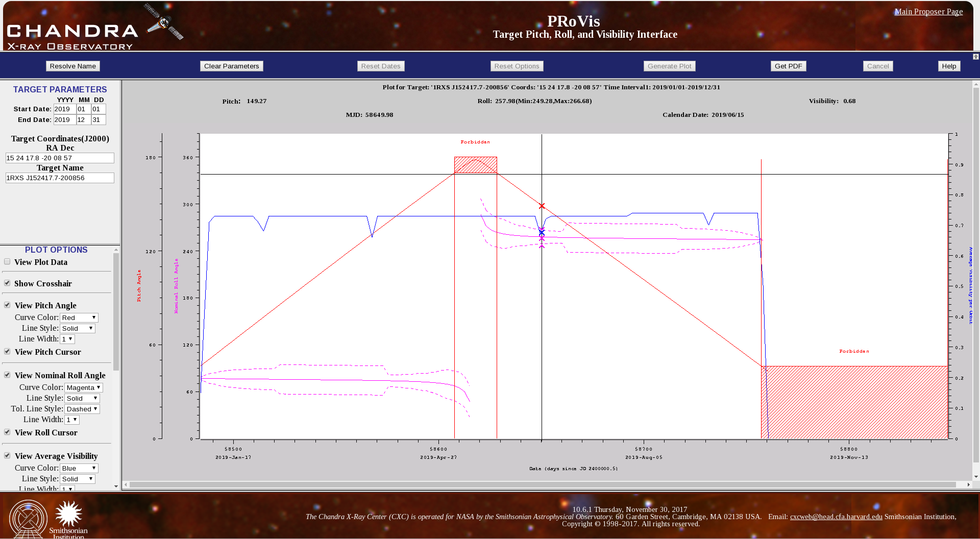Click the Clear Parameters button
980x539 pixels.
click(232, 66)
